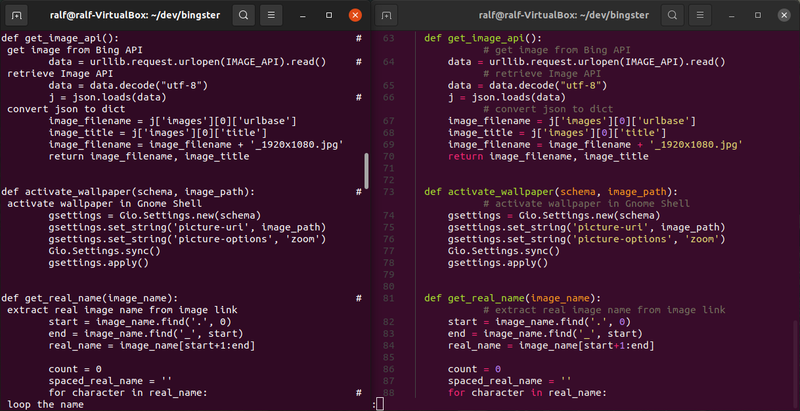Click '# convert json to dict' in right terminal
Screen dimensions: 800x411
coord(548,109)
